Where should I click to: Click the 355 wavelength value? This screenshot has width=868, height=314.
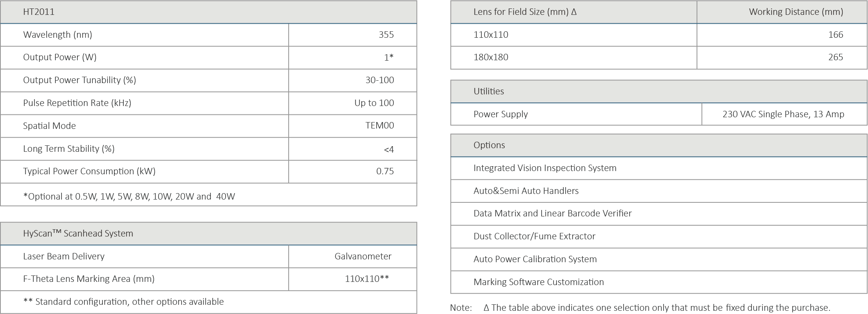(386, 35)
